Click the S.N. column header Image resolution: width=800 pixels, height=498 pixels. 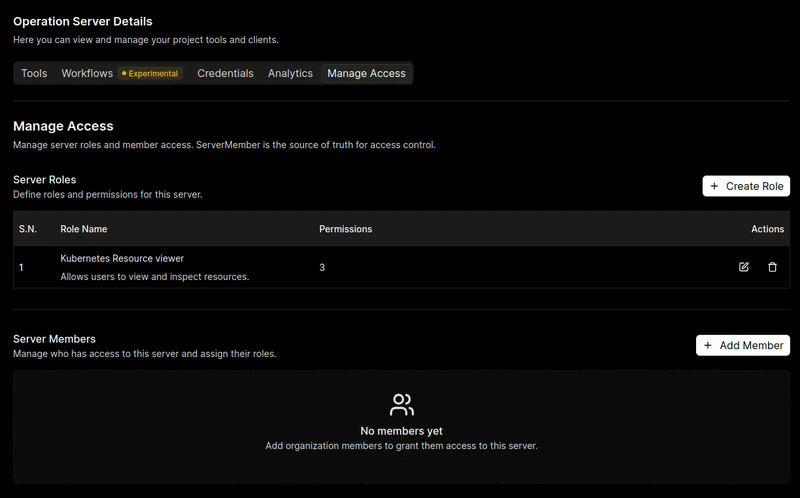click(28, 229)
